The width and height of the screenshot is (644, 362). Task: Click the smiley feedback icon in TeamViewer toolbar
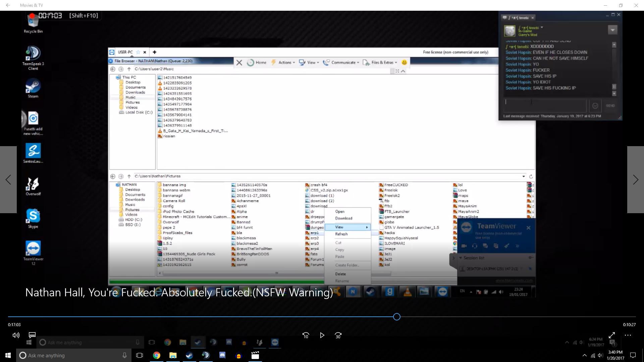[x=404, y=62]
